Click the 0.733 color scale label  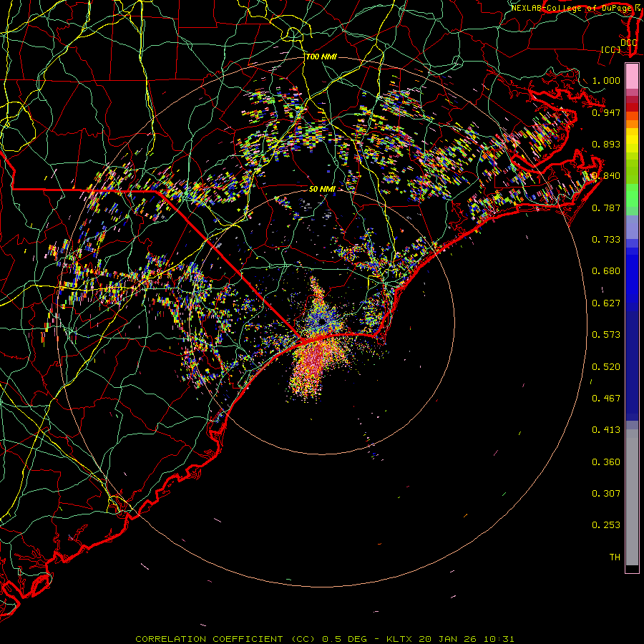606,240
